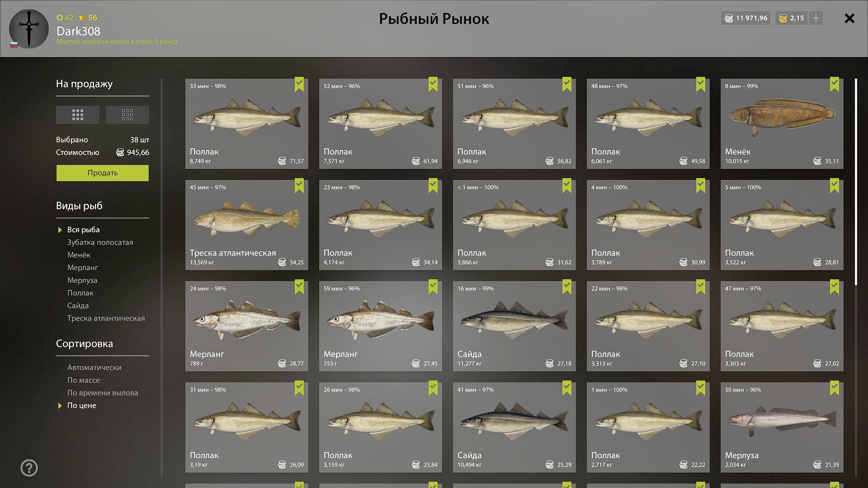
Task: Select the Мерлуза 2,034 кг fish card
Action: coord(782,427)
